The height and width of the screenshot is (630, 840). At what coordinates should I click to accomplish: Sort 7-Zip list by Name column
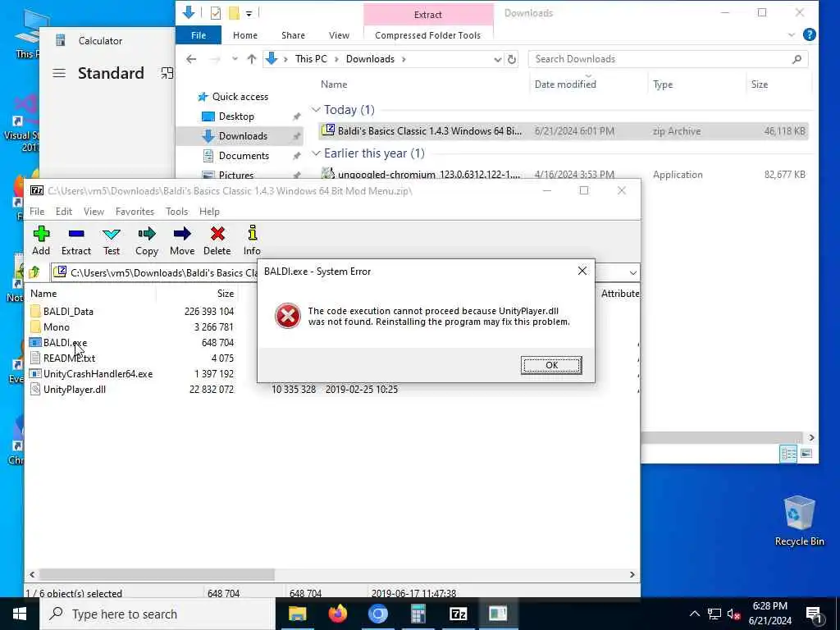pyautogui.click(x=43, y=294)
